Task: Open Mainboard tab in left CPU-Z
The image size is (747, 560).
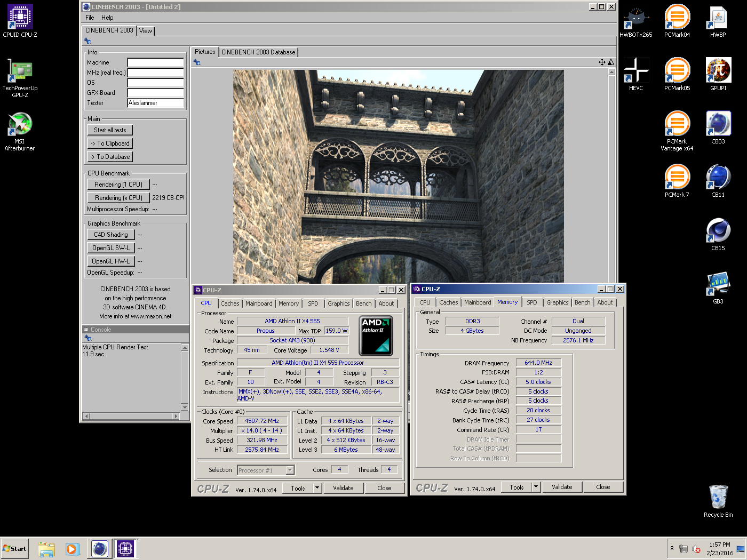Action: (x=259, y=303)
